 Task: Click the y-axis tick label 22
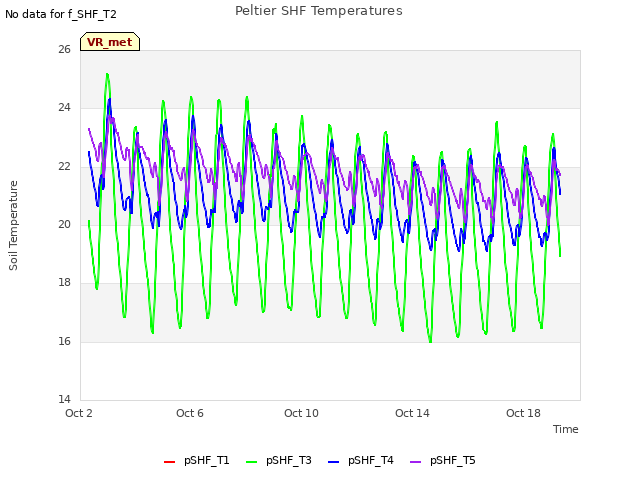point(64,167)
